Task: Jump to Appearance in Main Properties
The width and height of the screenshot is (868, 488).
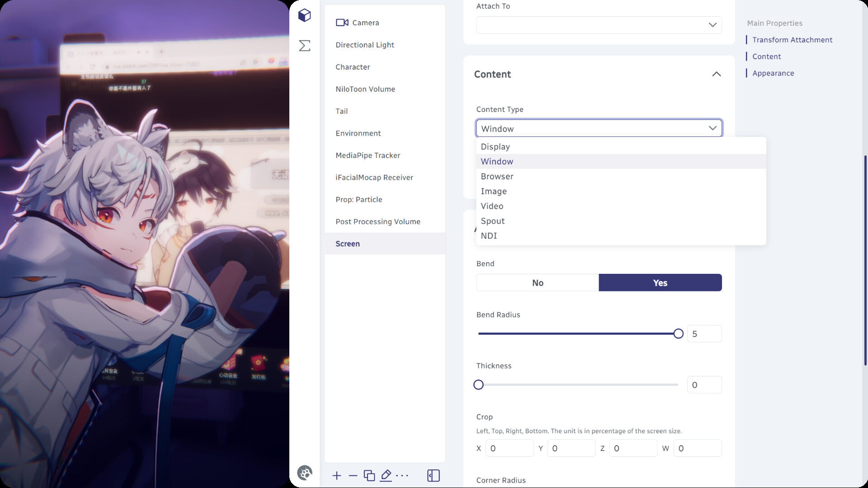Action: tap(773, 73)
